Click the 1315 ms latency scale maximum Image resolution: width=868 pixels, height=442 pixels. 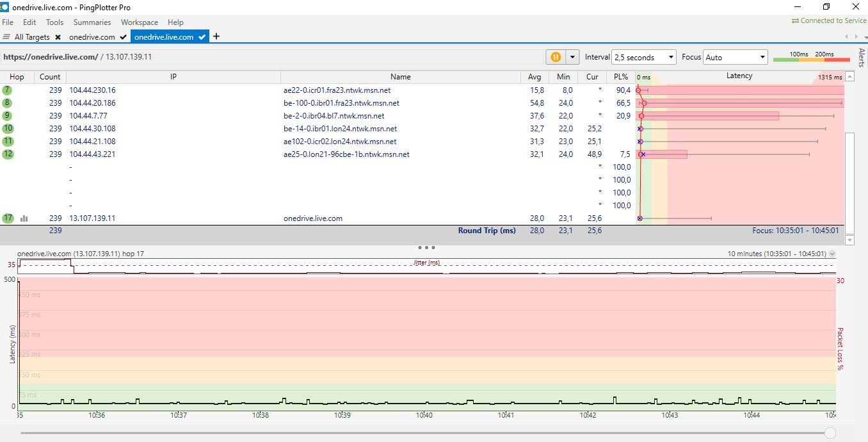[x=830, y=77]
